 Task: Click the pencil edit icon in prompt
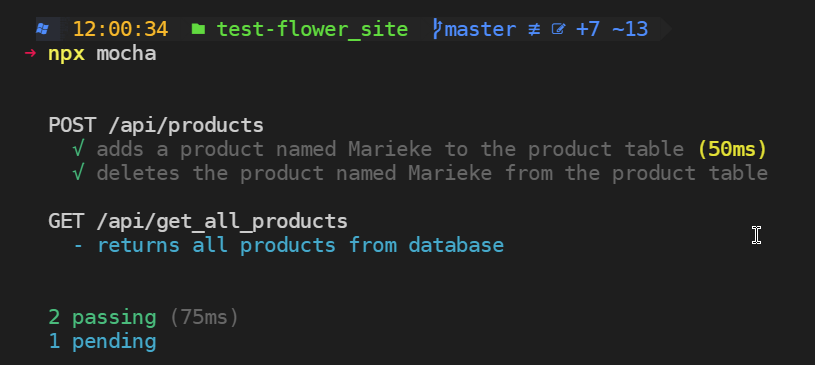click(x=558, y=29)
